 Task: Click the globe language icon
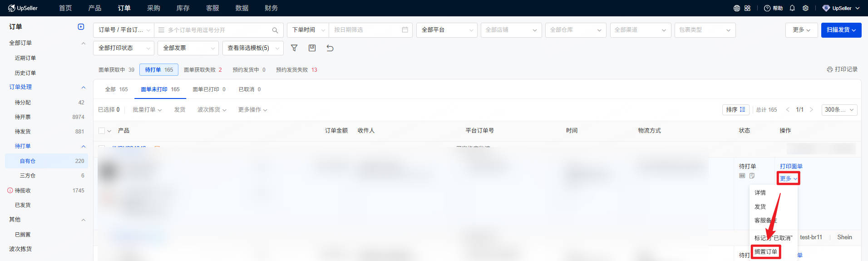(736, 8)
